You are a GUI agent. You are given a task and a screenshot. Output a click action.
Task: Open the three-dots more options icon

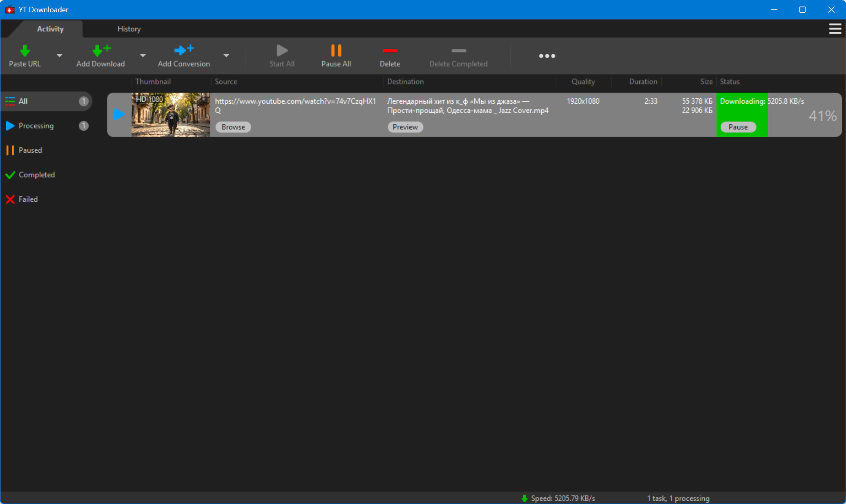tap(547, 56)
